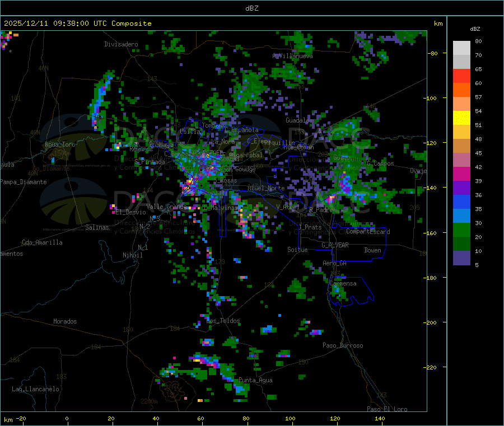Select the Los_Toldos map label

click(223, 321)
